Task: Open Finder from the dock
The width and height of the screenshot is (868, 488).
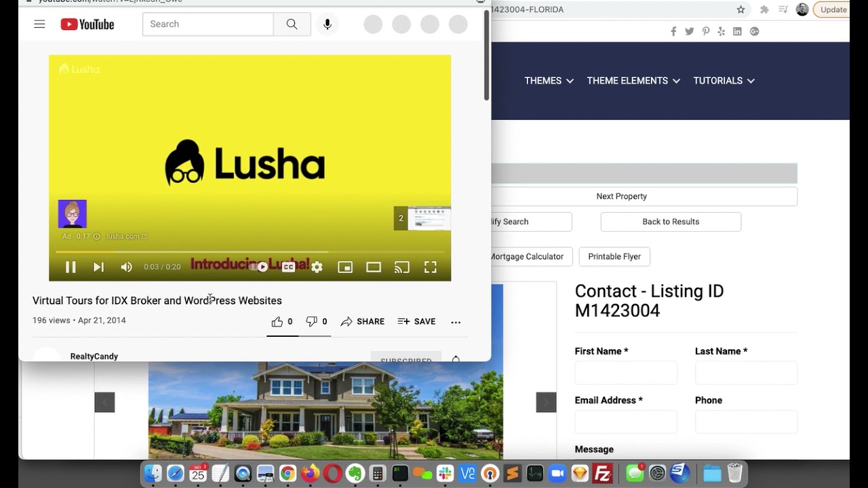Action: click(x=153, y=473)
